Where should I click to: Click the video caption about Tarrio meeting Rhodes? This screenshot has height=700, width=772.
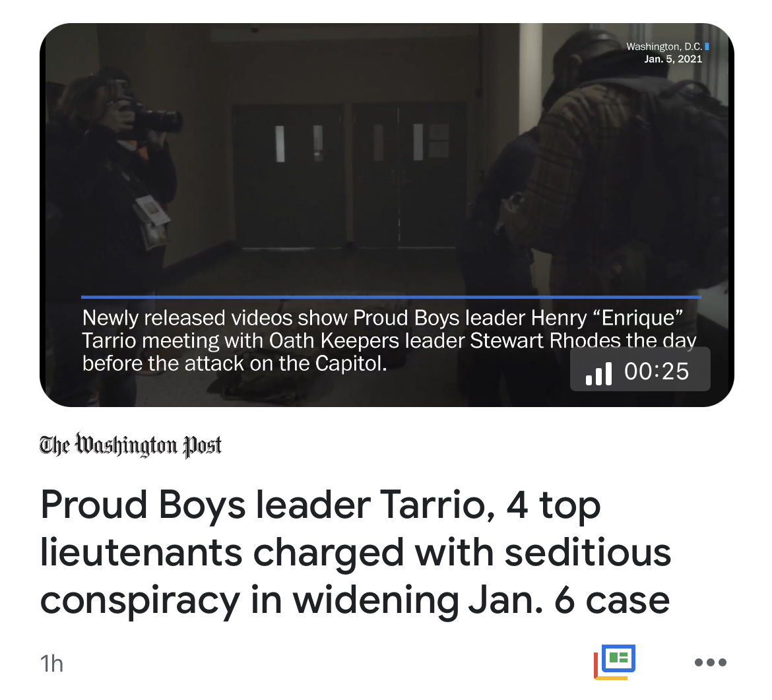coord(389,340)
